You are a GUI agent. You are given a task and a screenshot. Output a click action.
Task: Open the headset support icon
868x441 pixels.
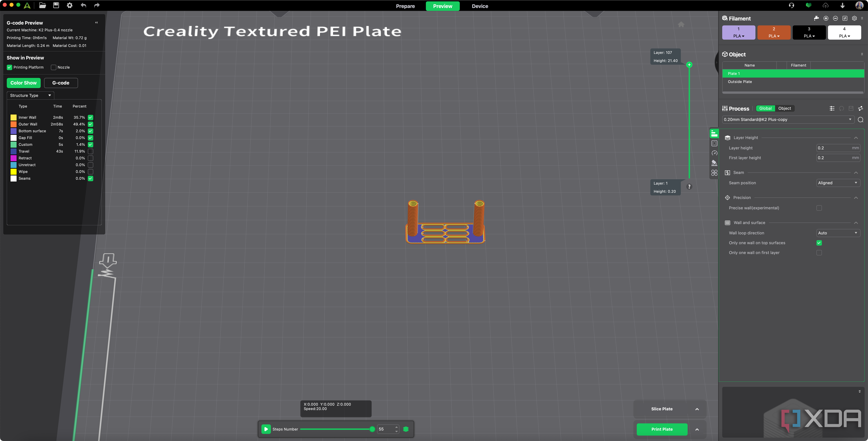[x=792, y=5]
